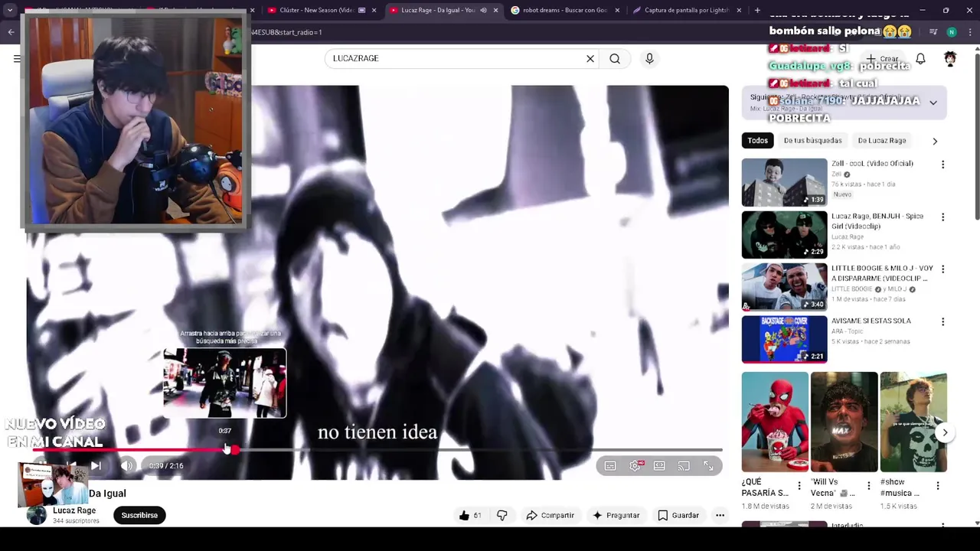This screenshot has width=980, height=551.
Task: Open the Spider-Man Short thumbnail
Action: [775, 422]
